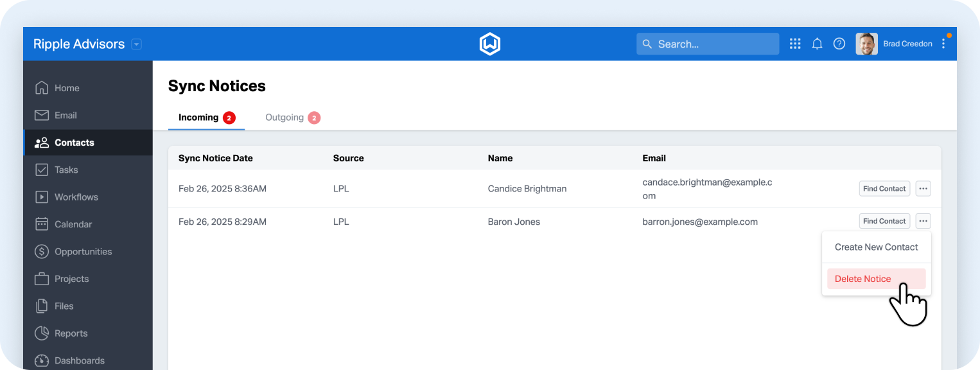Open the Tasks checkmark icon

click(42, 170)
